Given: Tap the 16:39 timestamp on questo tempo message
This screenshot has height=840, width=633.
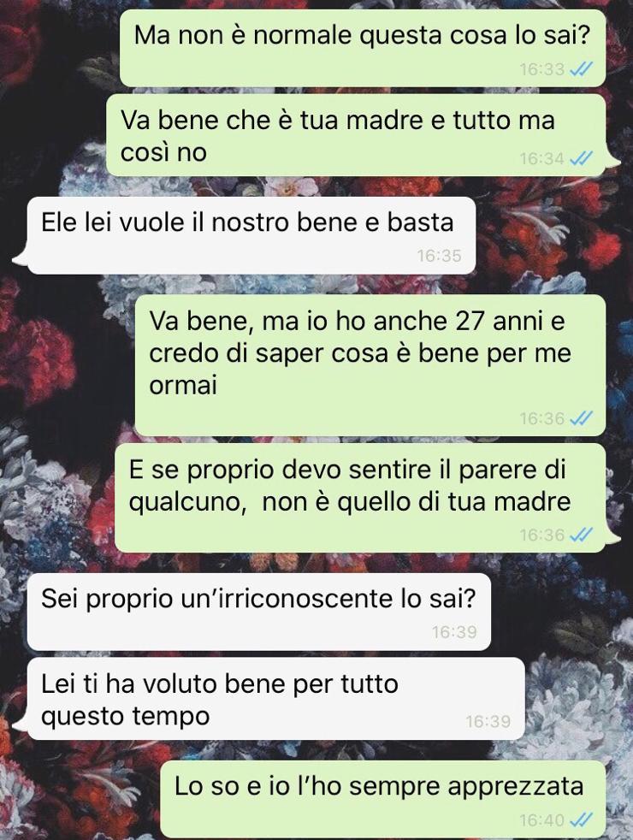Looking at the screenshot, I should pyautogui.click(x=488, y=722).
